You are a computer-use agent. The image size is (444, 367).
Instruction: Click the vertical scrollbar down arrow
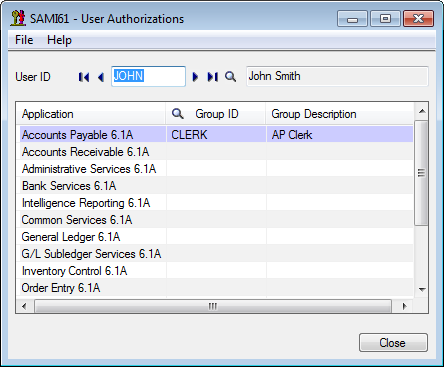422,289
